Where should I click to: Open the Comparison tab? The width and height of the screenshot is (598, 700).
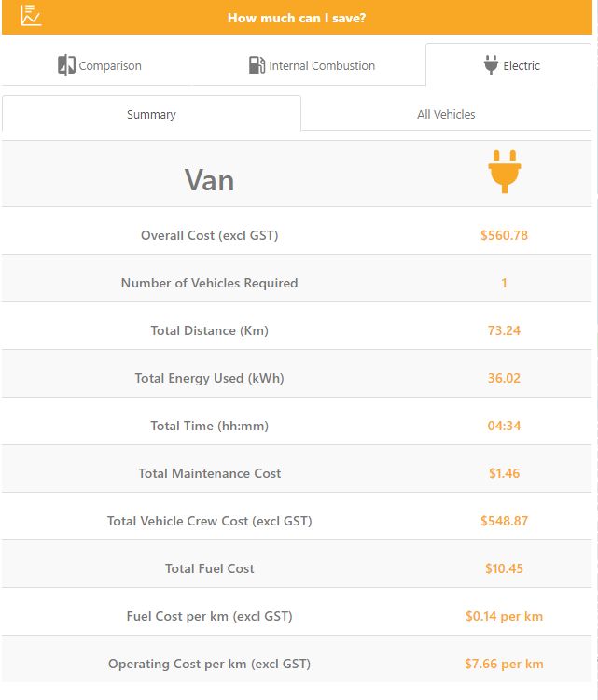click(x=100, y=65)
